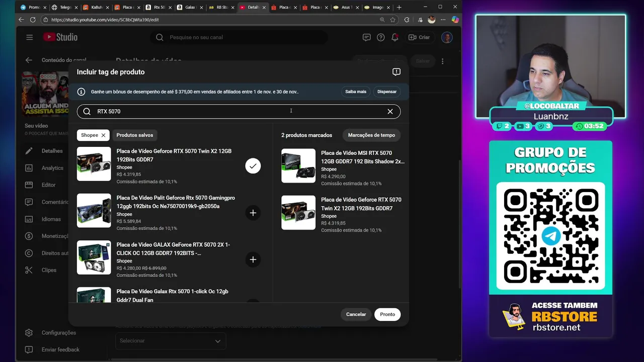
Task: Remove the Shopee filter chip
Action: tap(103, 135)
